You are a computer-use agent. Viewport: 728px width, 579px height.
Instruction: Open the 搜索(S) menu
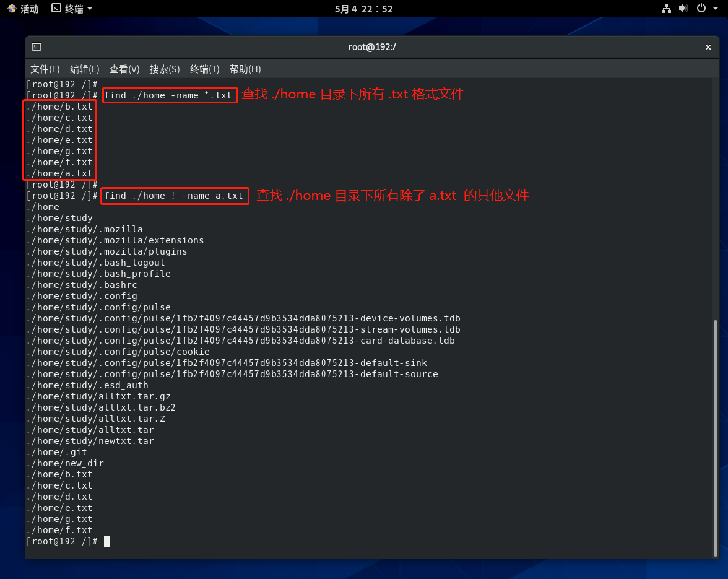165,69
